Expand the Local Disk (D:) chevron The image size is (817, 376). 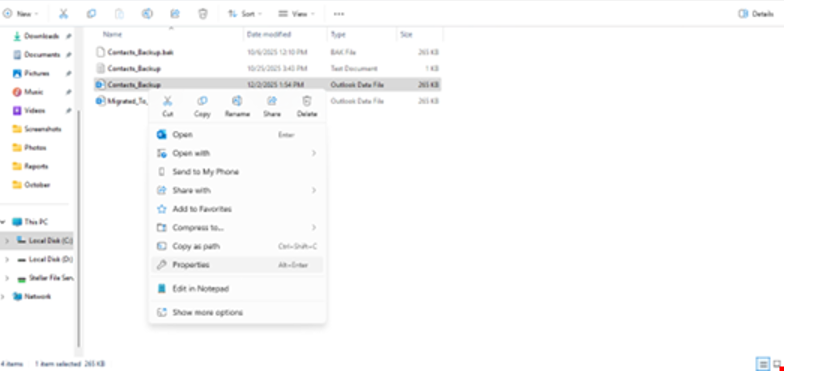(7, 259)
